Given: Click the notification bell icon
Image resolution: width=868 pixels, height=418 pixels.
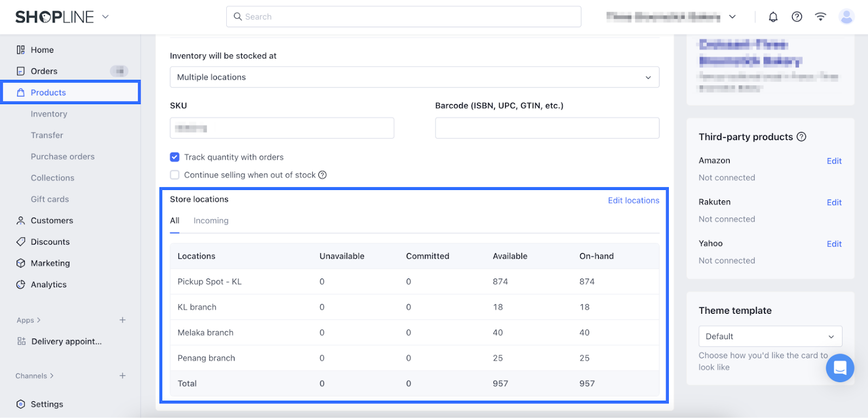Looking at the screenshot, I should (773, 17).
